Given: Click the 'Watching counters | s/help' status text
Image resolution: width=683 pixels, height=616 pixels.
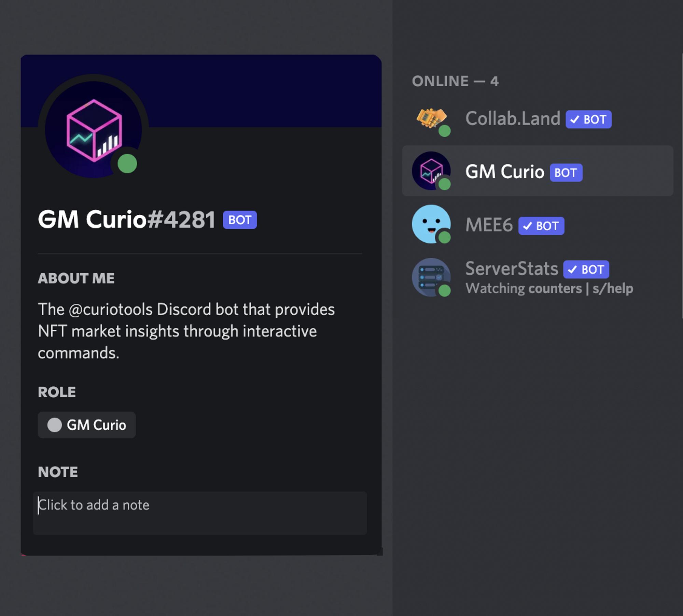Looking at the screenshot, I should click(549, 289).
